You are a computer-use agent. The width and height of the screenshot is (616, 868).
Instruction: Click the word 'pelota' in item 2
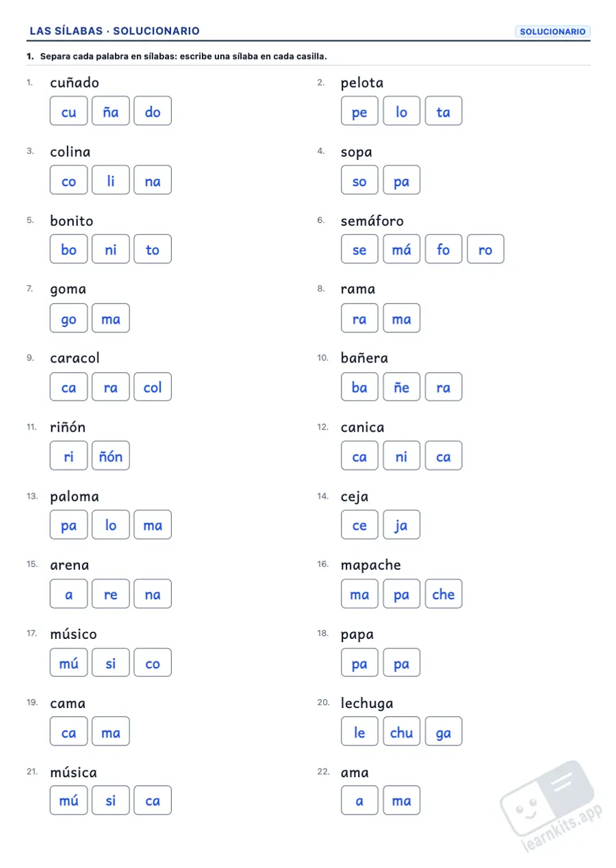click(x=362, y=83)
